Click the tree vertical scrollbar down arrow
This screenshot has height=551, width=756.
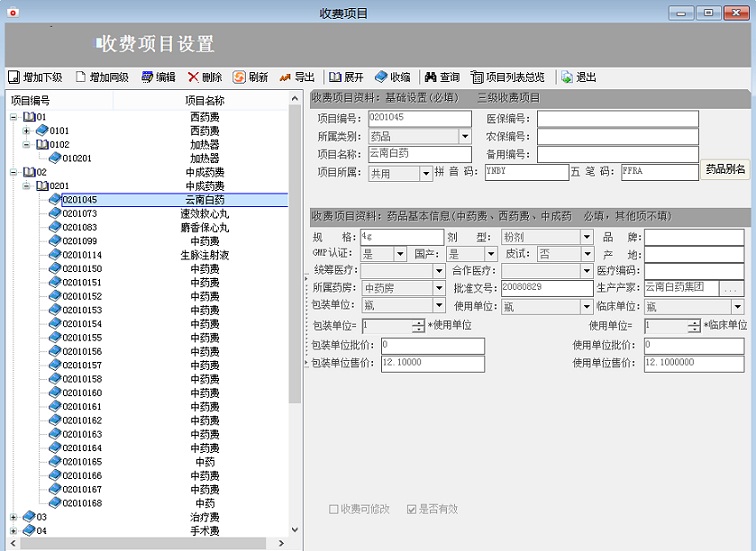pyautogui.click(x=295, y=530)
